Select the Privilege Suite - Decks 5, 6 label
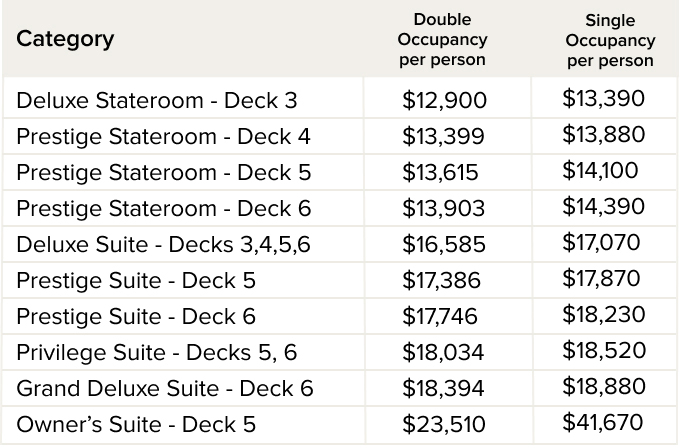The width and height of the screenshot is (681, 448). [157, 352]
